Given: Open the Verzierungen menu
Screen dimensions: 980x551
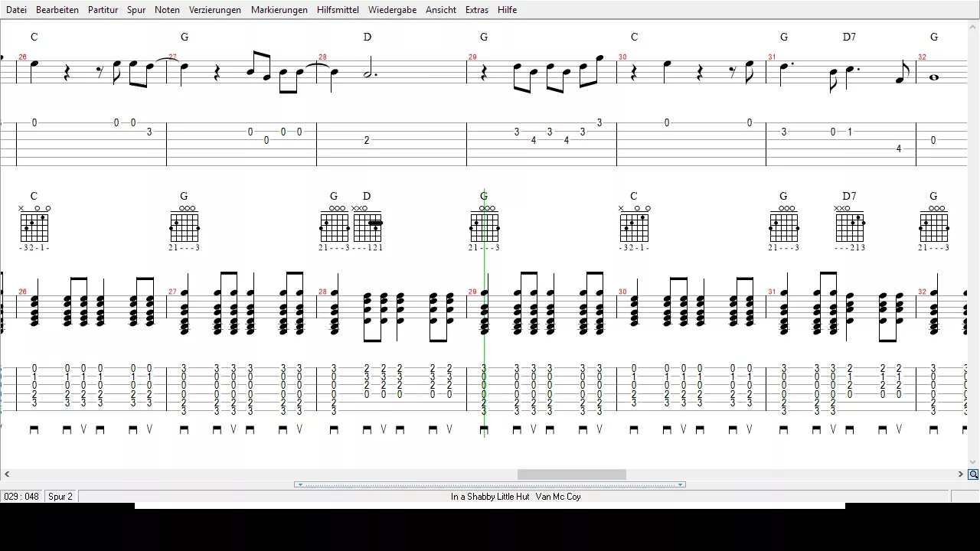Looking at the screenshot, I should pos(215,10).
